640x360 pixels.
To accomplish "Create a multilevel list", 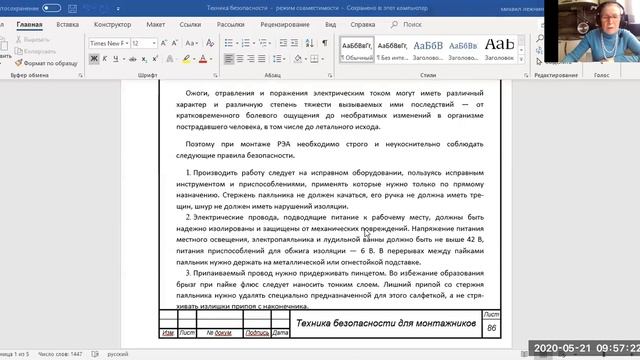I will [263, 43].
